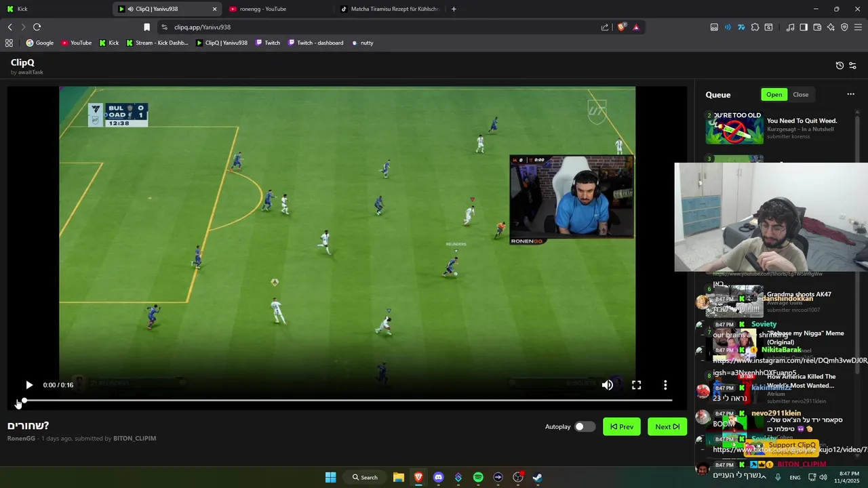Set the queue to Open
The height and width of the screenshot is (488, 868).
[x=774, y=95]
